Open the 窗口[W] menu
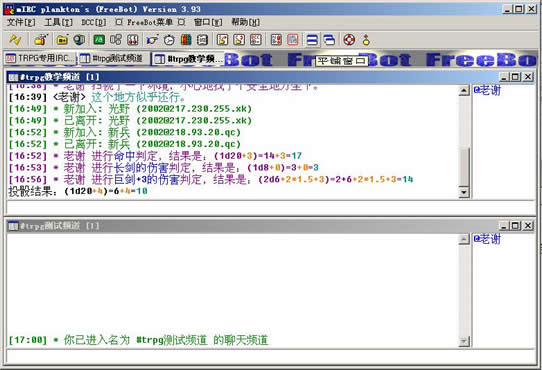The height and width of the screenshot is (370, 542). [x=208, y=22]
